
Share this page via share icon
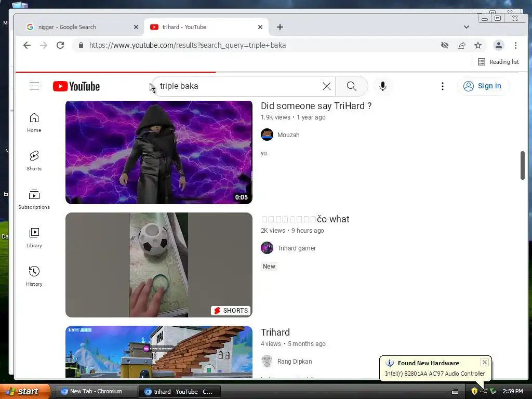(x=461, y=45)
